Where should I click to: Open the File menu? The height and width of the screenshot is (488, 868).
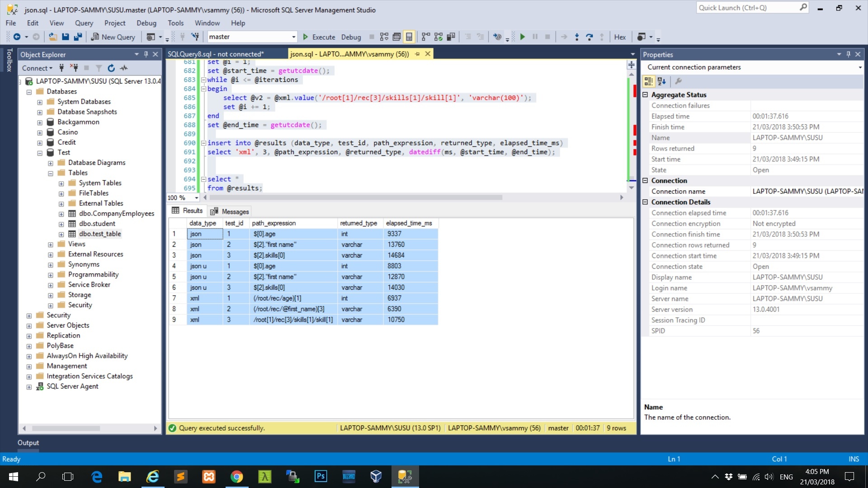(x=11, y=23)
